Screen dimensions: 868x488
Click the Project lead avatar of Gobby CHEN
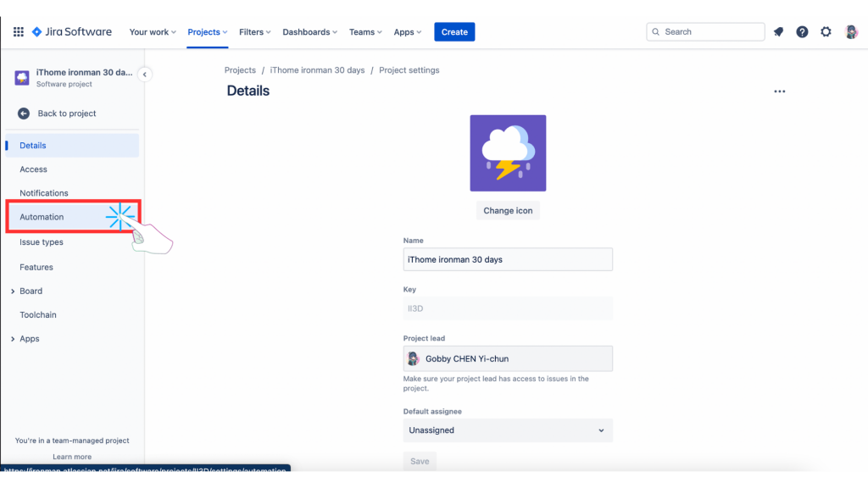413,358
